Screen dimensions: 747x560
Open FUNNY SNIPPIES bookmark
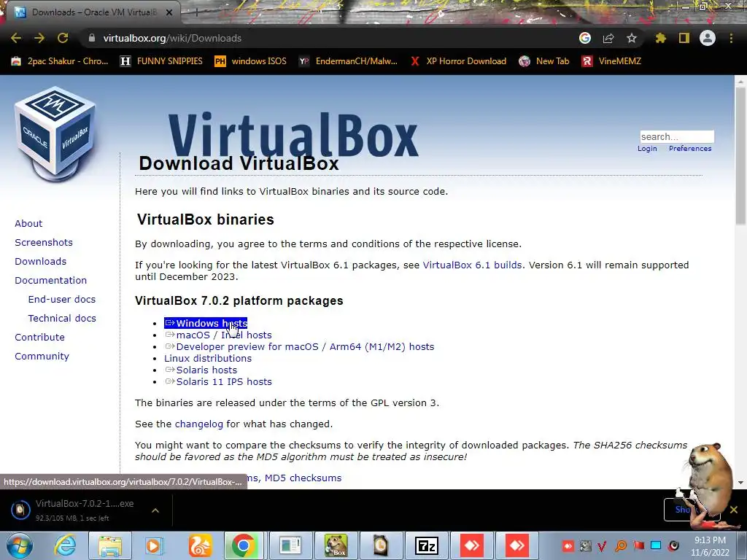click(x=161, y=61)
